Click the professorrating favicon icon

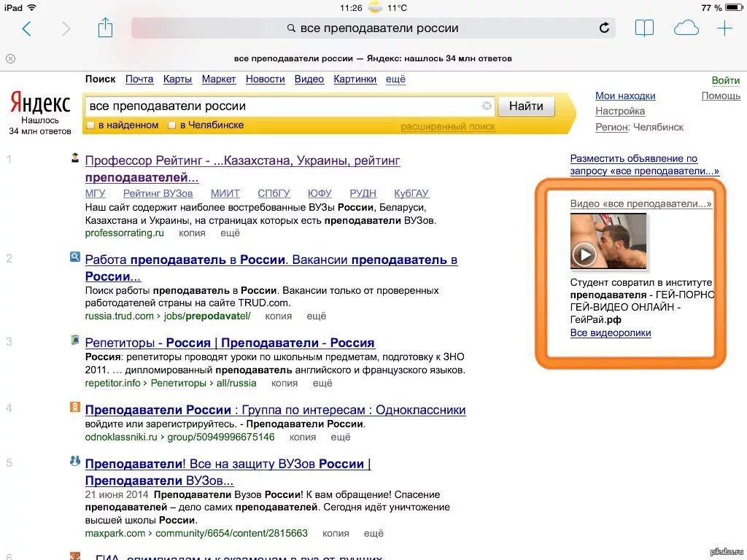[75, 157]
